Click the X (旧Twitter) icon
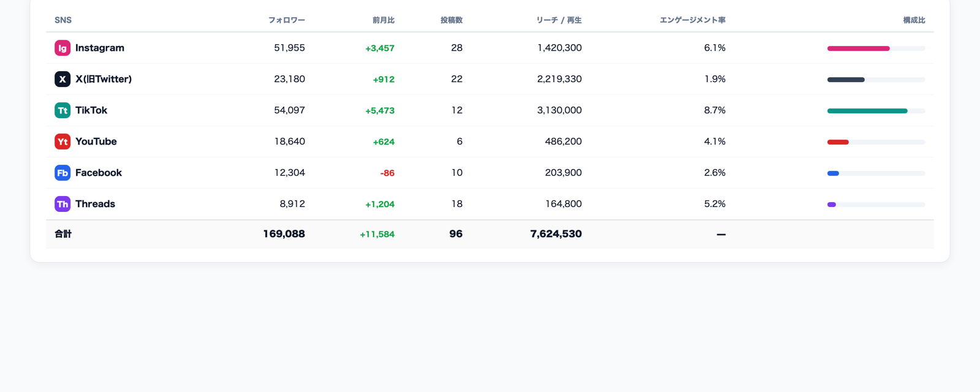980x392 pixels. tap(62, 79)
